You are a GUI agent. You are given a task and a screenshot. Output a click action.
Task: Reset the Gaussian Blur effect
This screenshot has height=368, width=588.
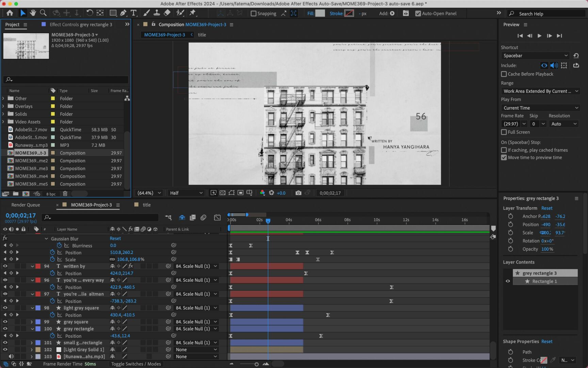click(115, 239)
